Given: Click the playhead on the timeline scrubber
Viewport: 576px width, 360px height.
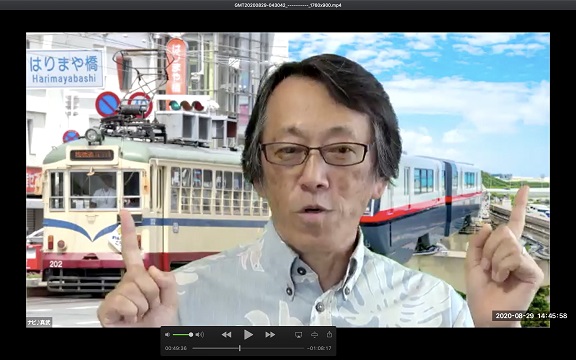Looking at the screenshot, I should [x=240, y=348].
